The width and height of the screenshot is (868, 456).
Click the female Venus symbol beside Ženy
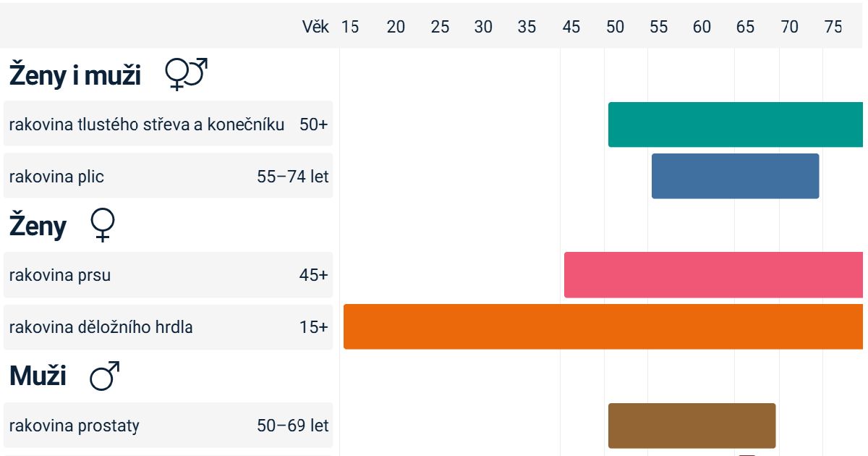click(103, 226)
